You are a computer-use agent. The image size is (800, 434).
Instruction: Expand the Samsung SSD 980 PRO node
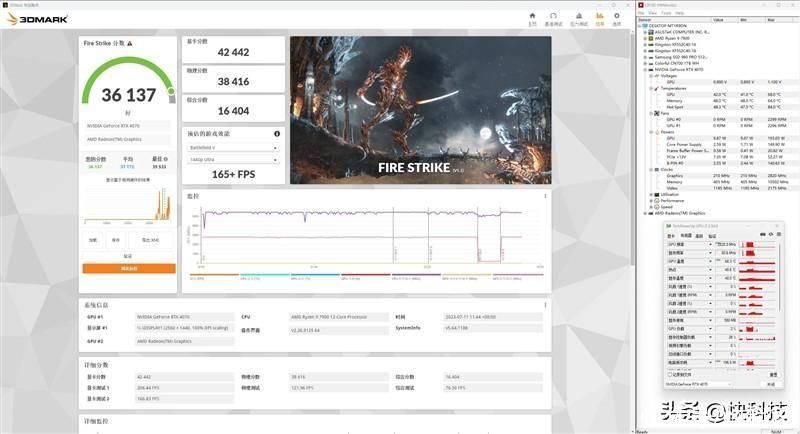click(x=645, y=57)
